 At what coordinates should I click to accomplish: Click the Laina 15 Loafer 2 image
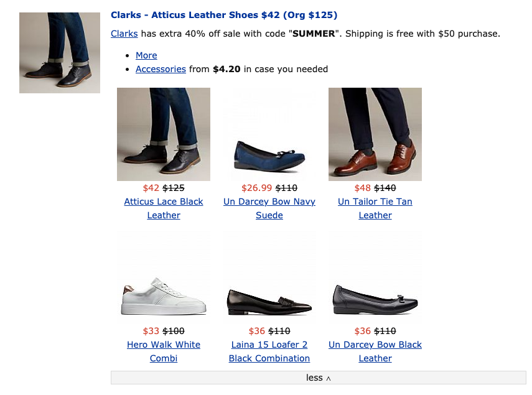tap(269, 278)
